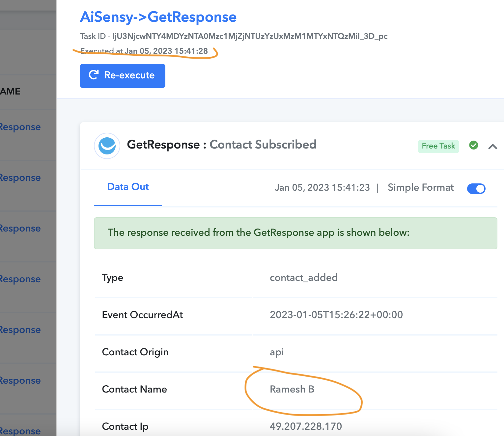Click the Free Task badge
The width and height of the screenshot is (504, 436).
(438, 146)
